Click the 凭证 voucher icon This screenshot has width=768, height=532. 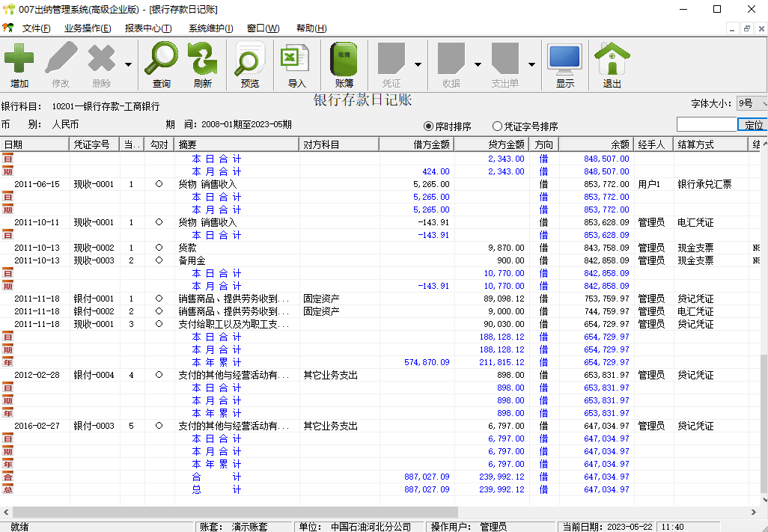tap(391, 58)
